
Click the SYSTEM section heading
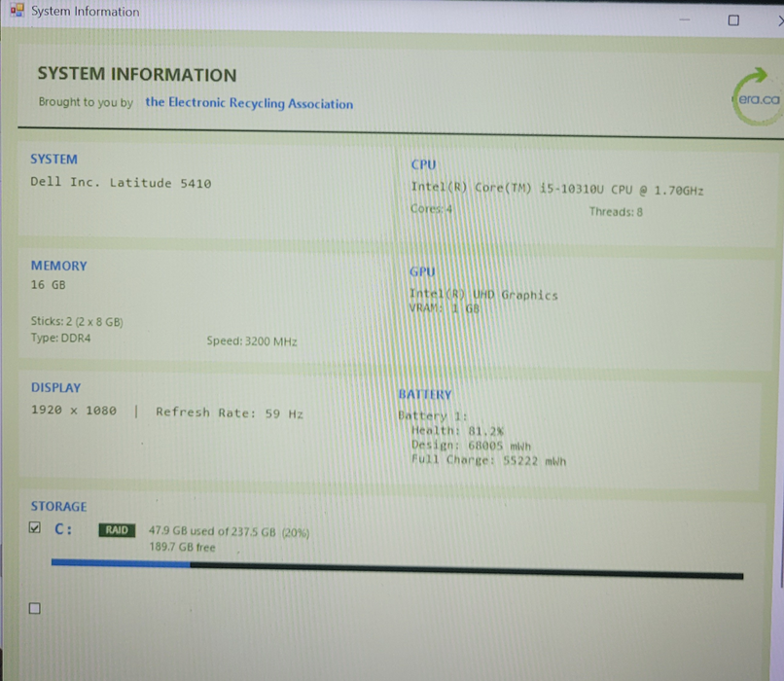[54, 159]
